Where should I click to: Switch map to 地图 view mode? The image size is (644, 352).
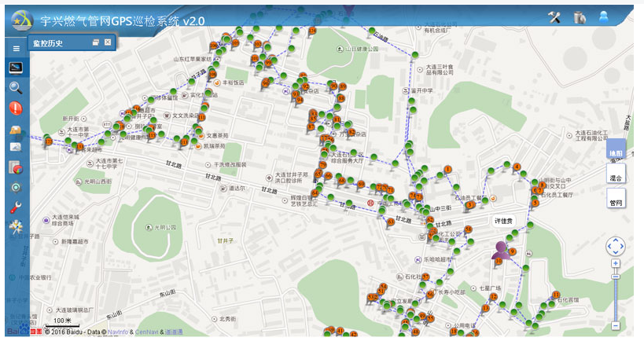click(616, 153)
